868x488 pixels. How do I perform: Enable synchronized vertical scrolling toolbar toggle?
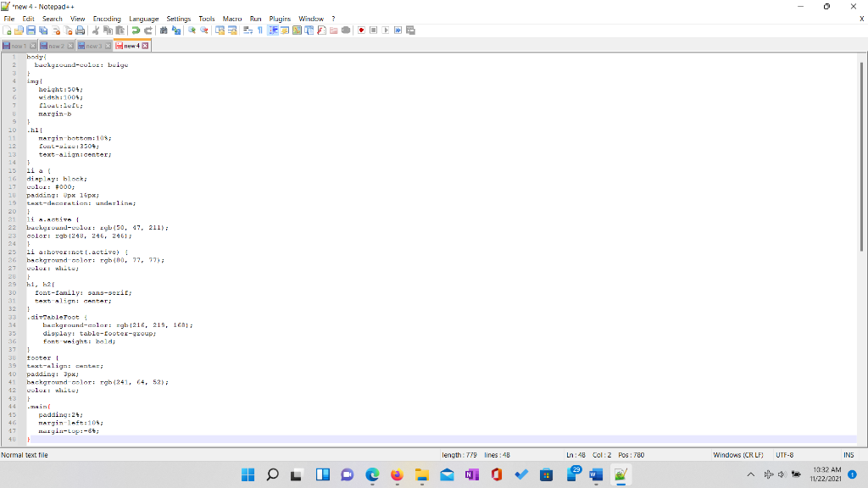point(220,30)
